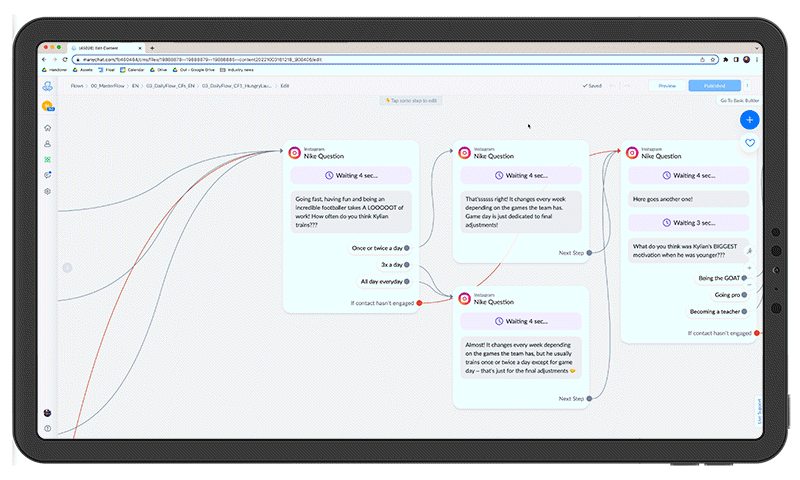800x480 pixels.
Task: Open the browser extensions puzzle icon
Action: (x=726, y=60)
